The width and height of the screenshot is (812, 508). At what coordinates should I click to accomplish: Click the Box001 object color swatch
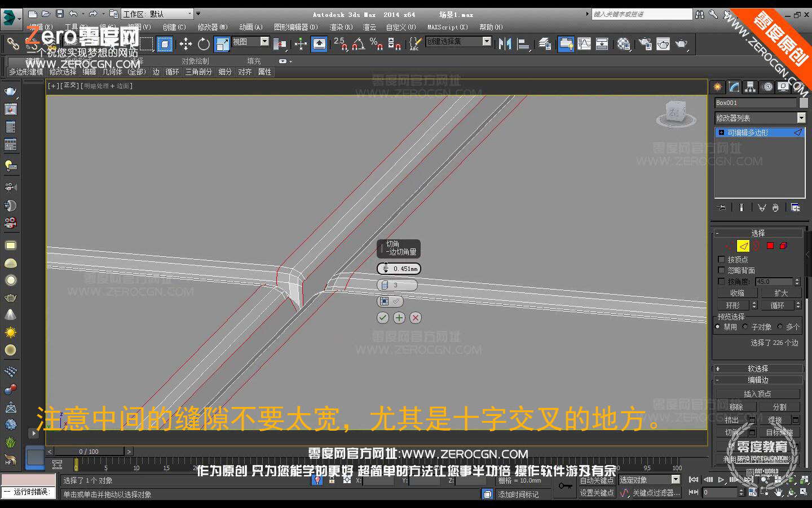click(804, 103)
